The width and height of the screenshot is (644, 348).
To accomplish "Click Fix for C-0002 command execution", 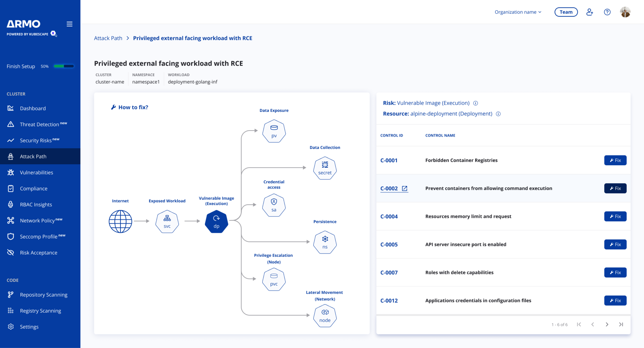I will point(615,188).
